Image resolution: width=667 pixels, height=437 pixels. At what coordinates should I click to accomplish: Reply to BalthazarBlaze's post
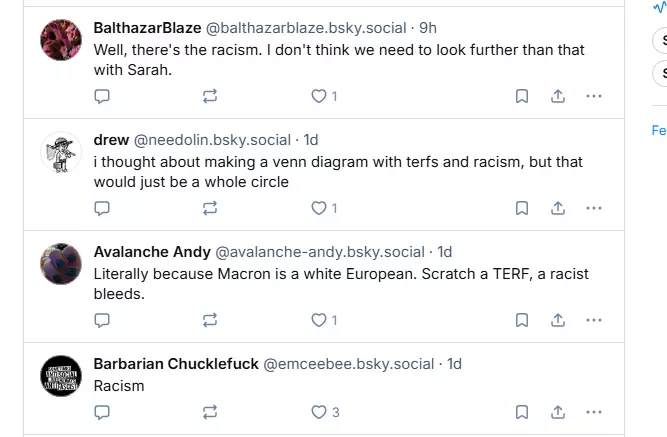pyautogui.click(x=102, y=96)
